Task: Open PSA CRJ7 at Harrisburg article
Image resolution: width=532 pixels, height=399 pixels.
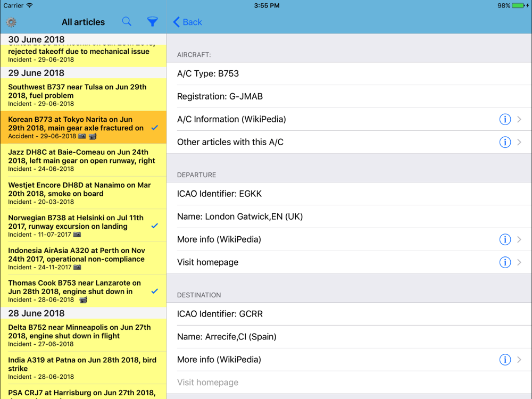Action: tap(83, 392)
